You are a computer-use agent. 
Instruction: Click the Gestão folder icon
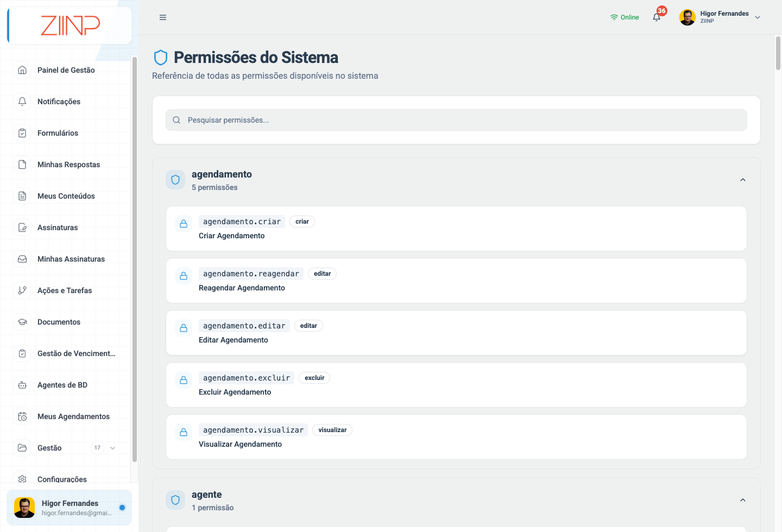(x=22, y=448)
